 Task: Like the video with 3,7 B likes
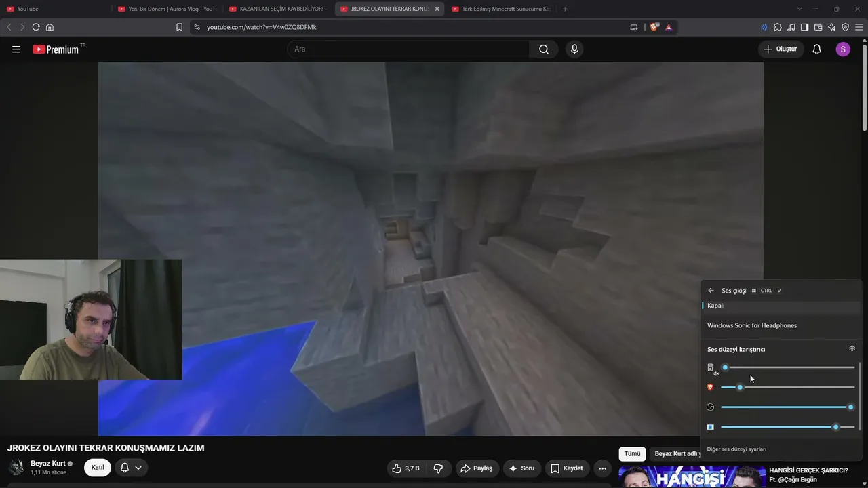pos(406,468)
